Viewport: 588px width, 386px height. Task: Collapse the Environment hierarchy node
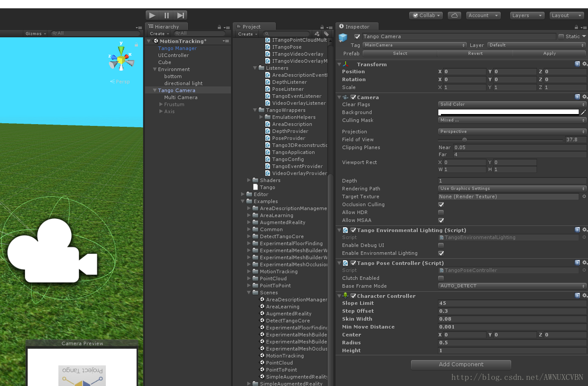(155, 69)
